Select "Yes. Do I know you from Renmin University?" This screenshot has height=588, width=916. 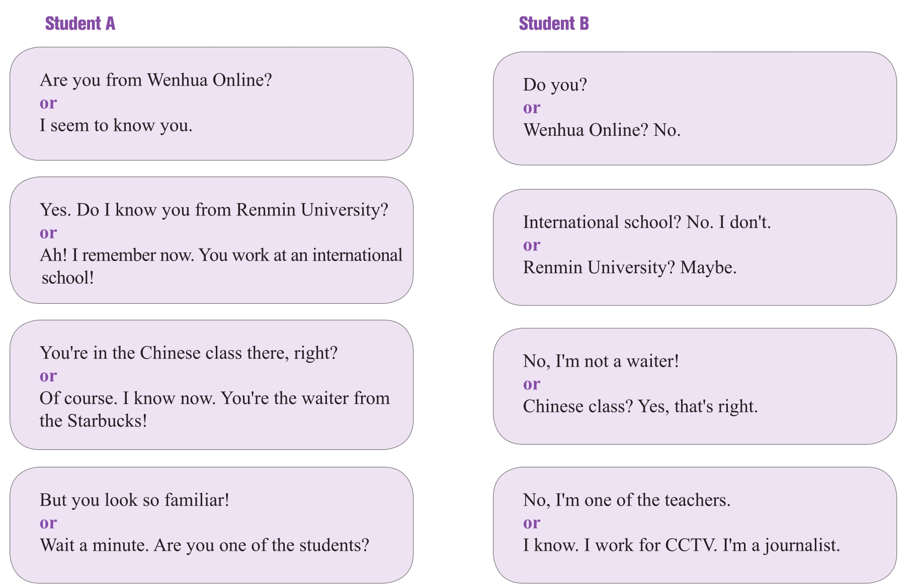[x=214, y=210]
